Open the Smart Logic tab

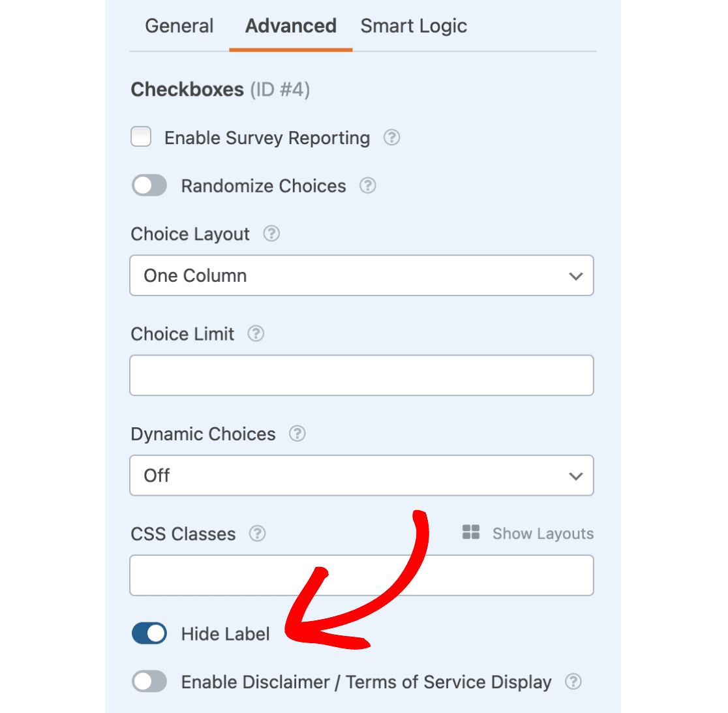coord(414,26)
